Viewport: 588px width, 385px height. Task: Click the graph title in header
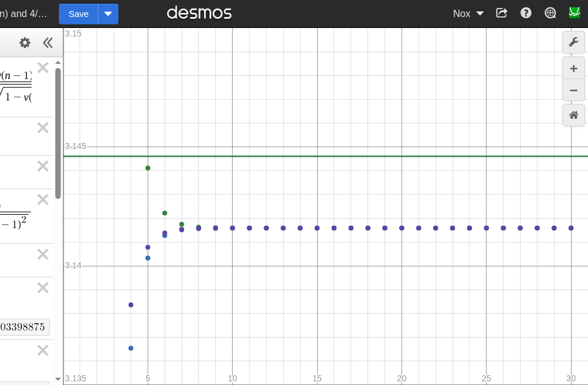24,14
